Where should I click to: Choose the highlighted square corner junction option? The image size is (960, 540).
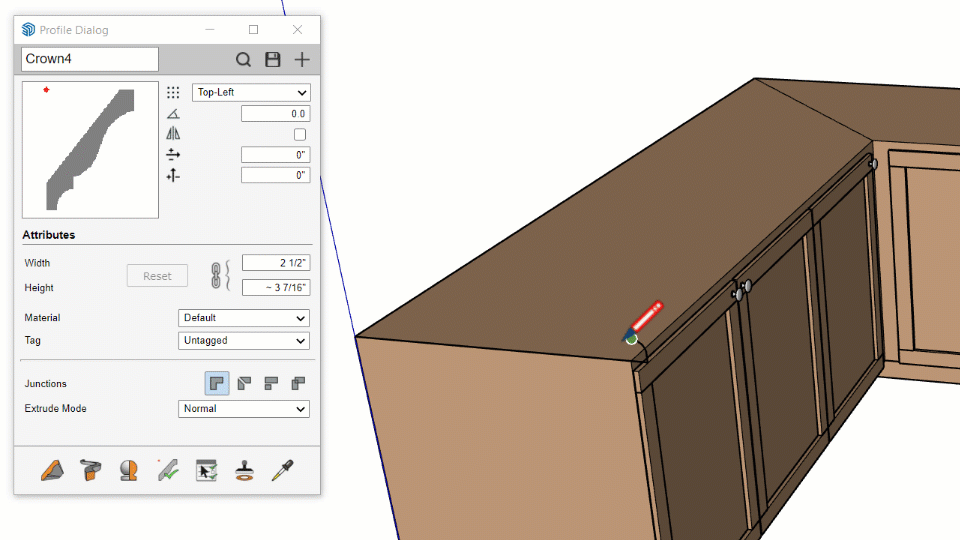pos(217,383)
